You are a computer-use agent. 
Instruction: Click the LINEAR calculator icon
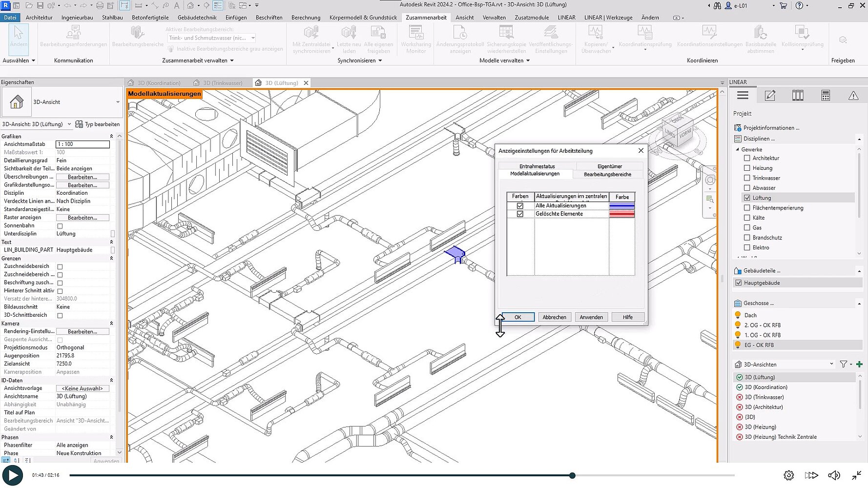[826, 96]
